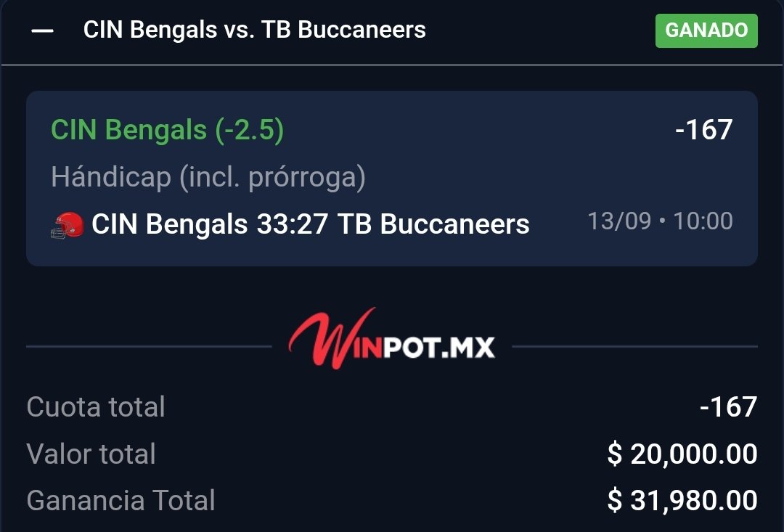
Task: Click the Cuota total -167 value
Action: click(729, 407)
